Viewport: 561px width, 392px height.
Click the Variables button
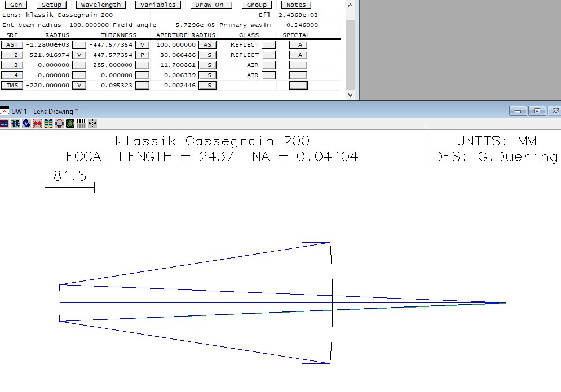(158, 5)
